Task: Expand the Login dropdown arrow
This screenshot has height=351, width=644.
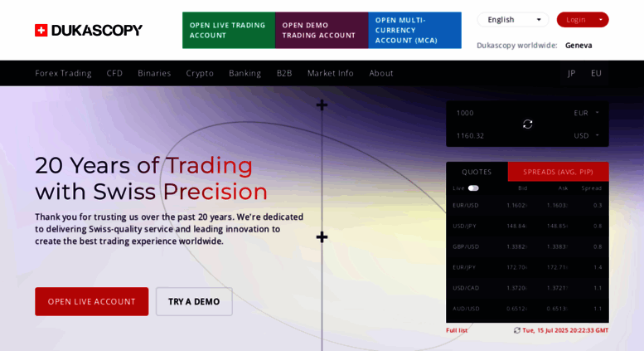Action: (x=600, y=20)
